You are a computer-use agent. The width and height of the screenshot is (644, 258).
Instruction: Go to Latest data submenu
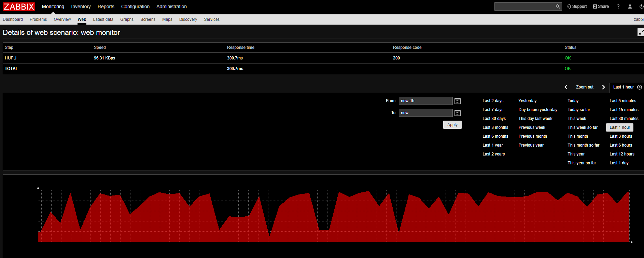pyautogui.click(x=103, y=19)
